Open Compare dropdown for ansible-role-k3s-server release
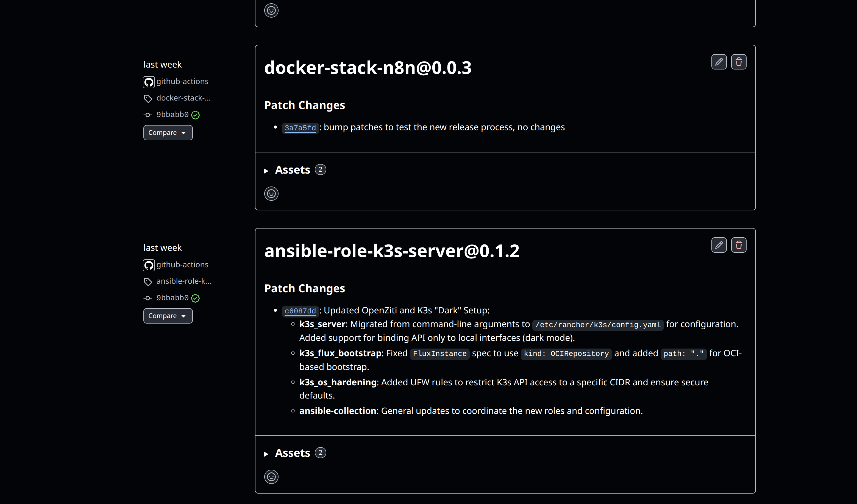The height and width of the screenshot is (504, 857). coord(168,316)
